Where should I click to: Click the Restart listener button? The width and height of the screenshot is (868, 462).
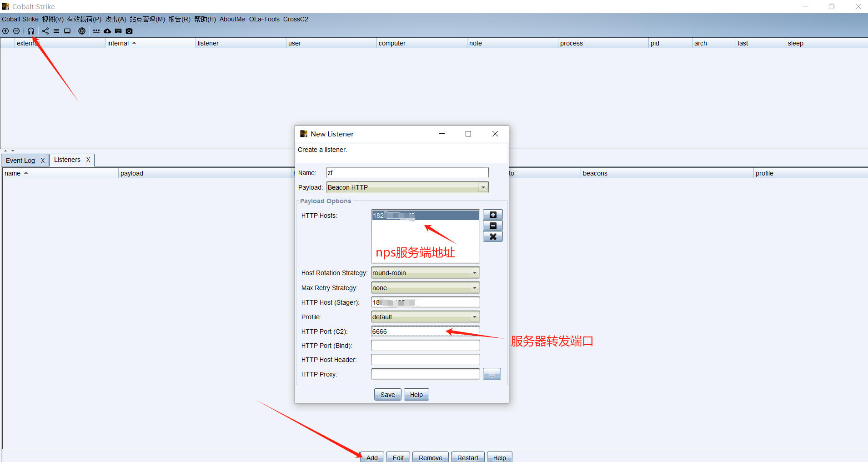(x=468, y=457)
